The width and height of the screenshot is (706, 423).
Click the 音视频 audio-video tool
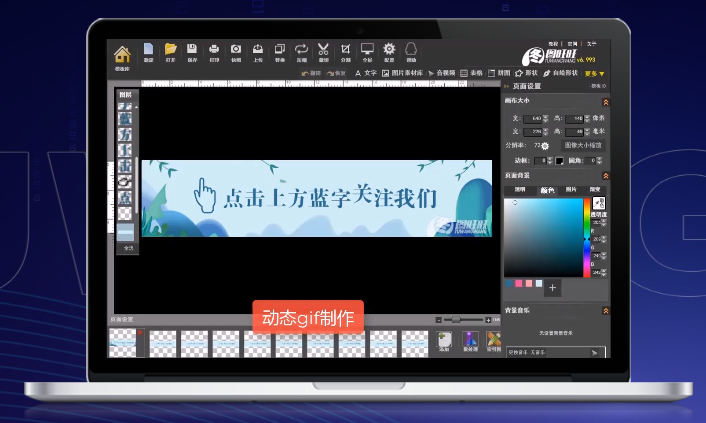[442, 73]
